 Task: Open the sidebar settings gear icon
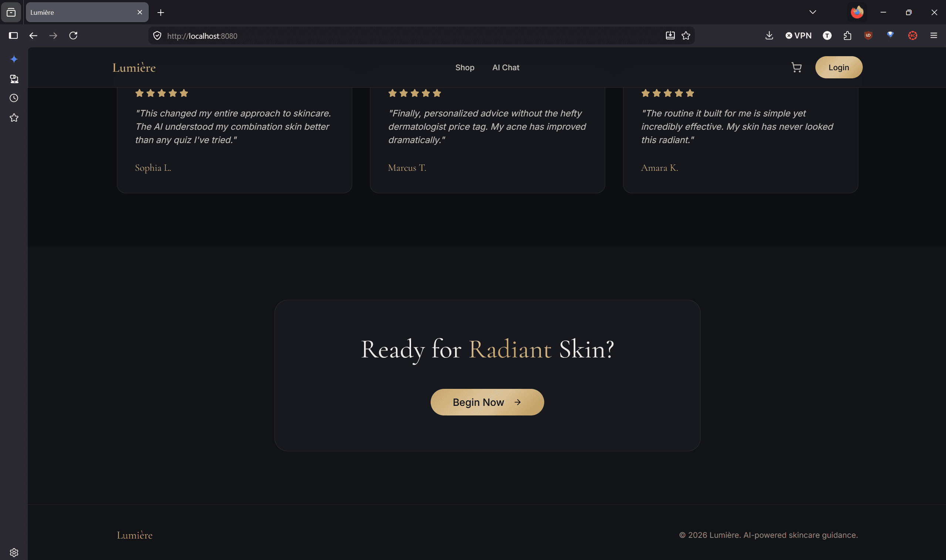[x=14, y=553]
